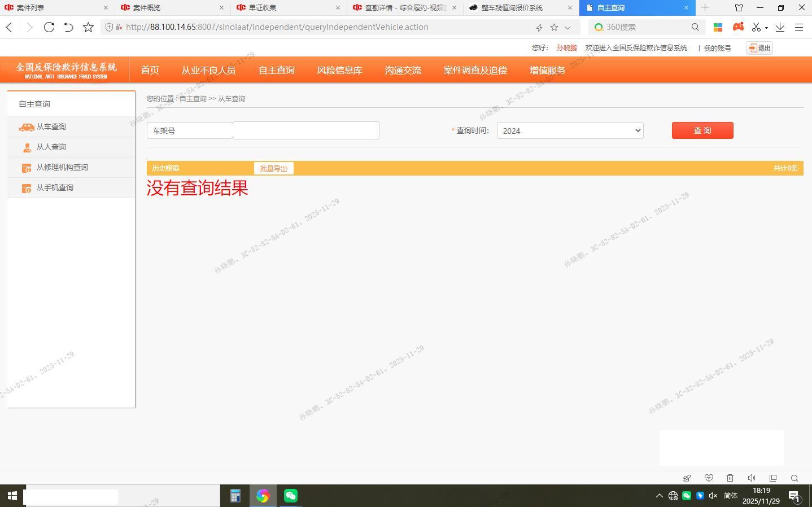Open the Calculator from the taskbar

click(235, 496)
